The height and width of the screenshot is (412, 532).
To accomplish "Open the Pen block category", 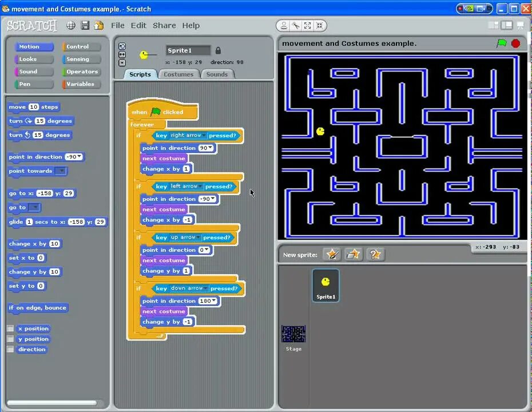I will pyautogui.click(x=34, y=84).
